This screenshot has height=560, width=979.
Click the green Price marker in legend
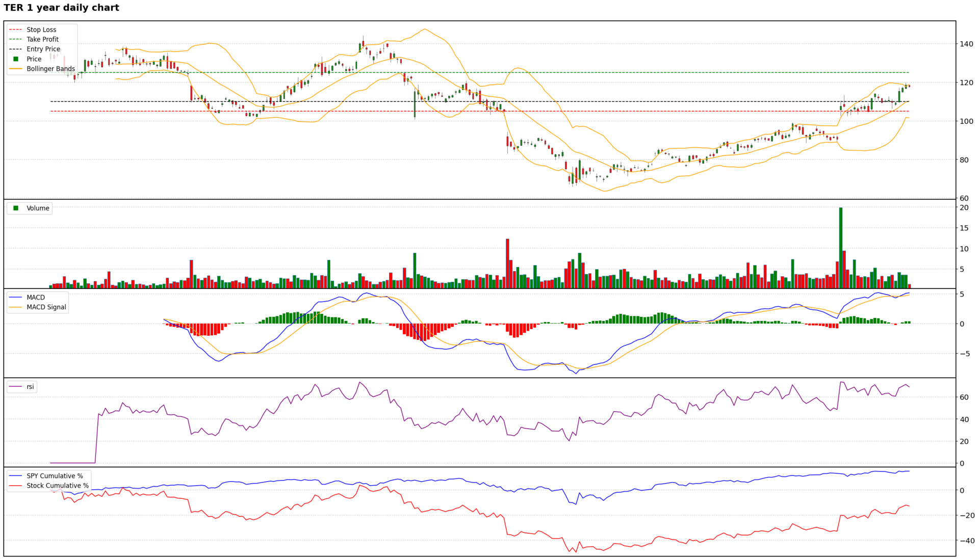16,59
